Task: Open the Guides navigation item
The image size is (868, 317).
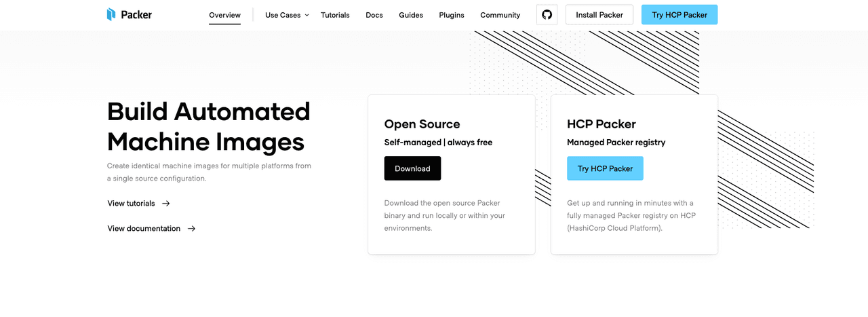Action: click(x=411, y=15)
